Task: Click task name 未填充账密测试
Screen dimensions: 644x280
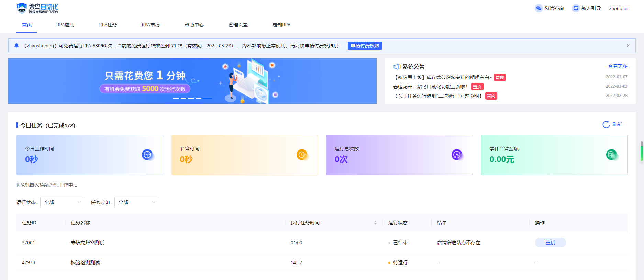Action: (x=88, y=243)
